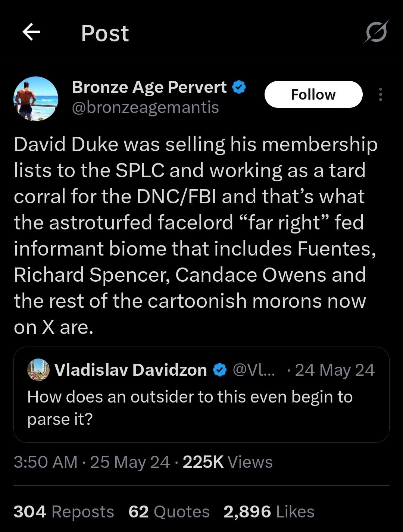The image size is (403, 532).
Task: Tap the truncated @Vl... handle
Action: (x=254, y=370)
